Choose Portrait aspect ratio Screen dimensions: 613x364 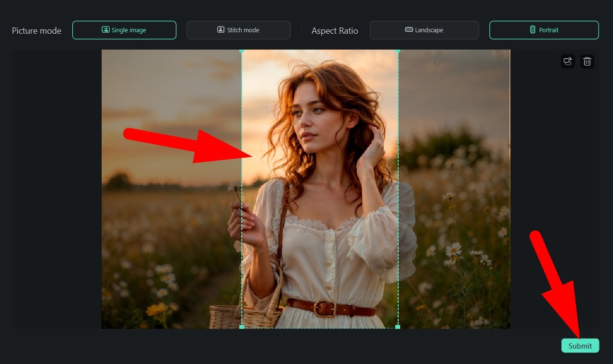544,30
